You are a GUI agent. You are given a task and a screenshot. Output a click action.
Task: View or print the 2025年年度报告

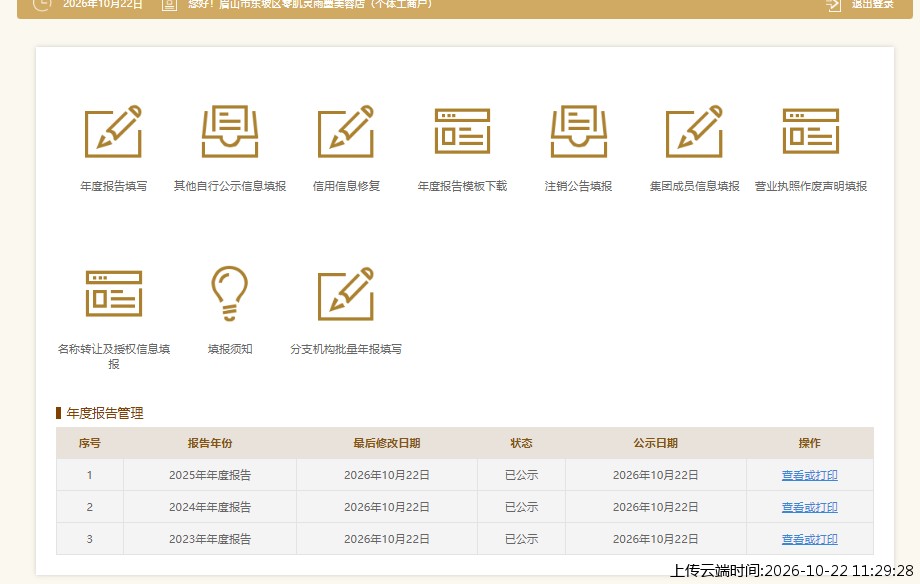pyautogui.click(x=810, y=475)
